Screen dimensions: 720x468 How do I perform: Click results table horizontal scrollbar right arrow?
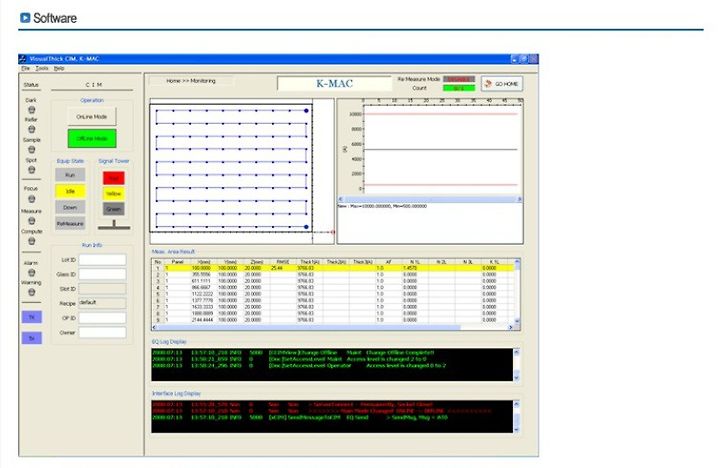(x=511, y=327)
